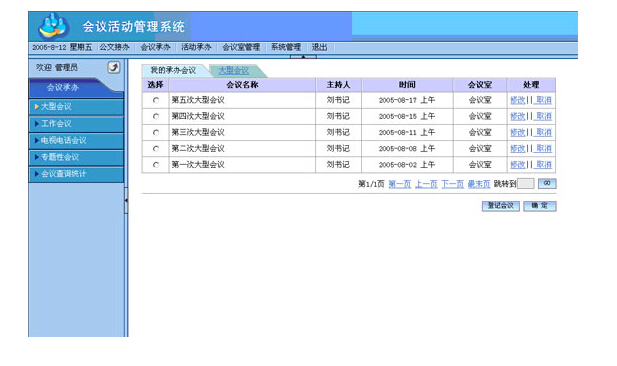Go to 上一页 in pagination
The image size is (617, 366).
426,184
